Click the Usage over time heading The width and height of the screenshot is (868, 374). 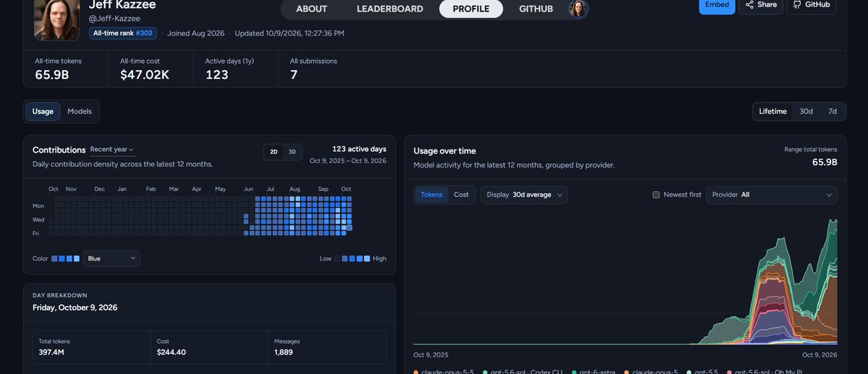click(445, 150)
